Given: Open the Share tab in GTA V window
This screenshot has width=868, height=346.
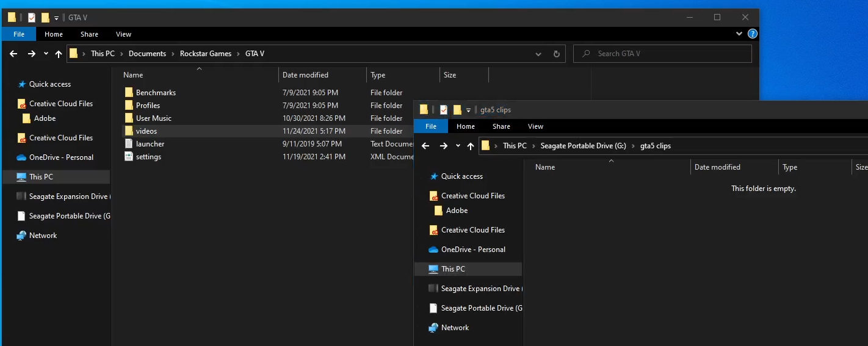Looking at the screenshot, I should 89,34.
